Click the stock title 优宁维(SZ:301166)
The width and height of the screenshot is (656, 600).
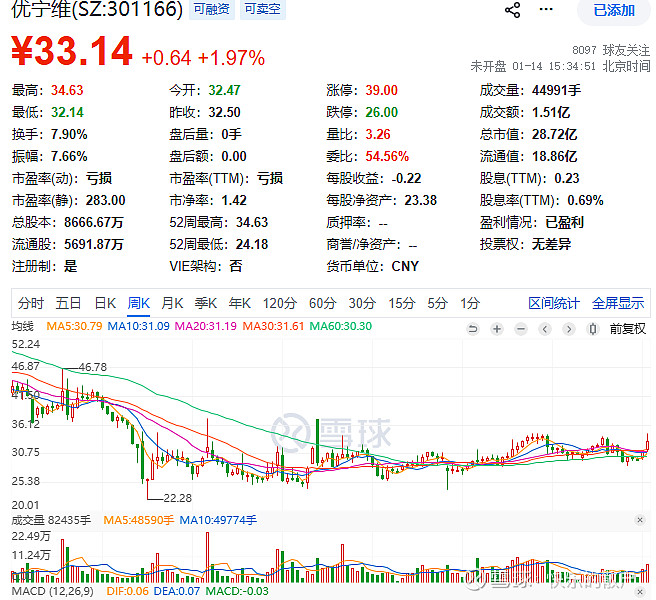tap(97, 9)
